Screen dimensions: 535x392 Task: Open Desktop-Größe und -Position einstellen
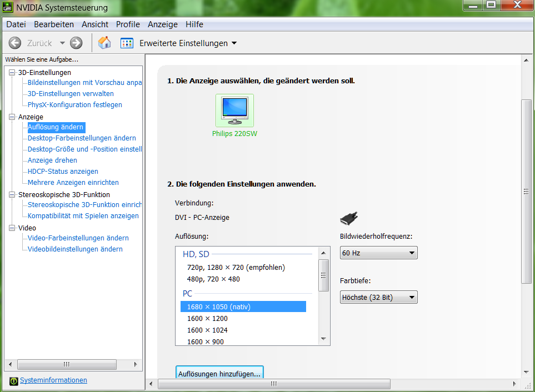pyautogui.click(x=84, y=149)
